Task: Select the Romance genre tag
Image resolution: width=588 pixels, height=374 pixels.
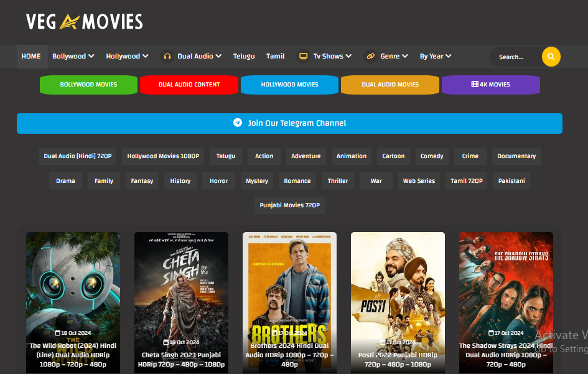Action: [297, 181]
